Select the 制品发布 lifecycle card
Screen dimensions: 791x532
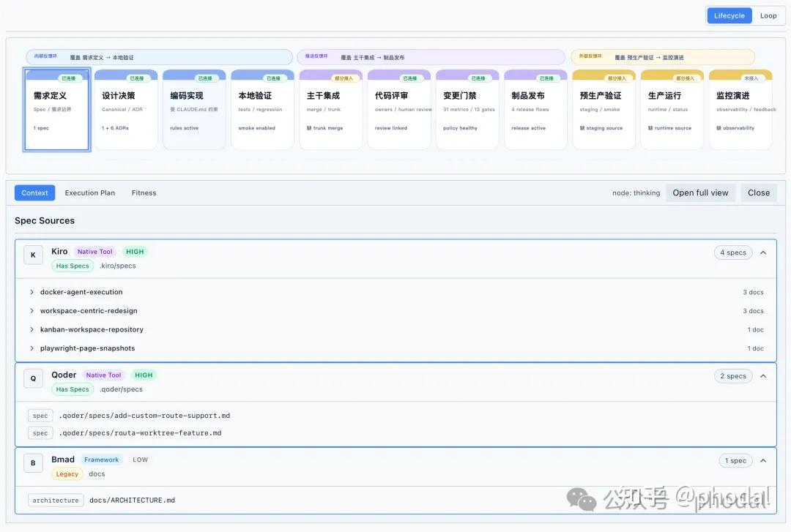click(x=535, y=110)
